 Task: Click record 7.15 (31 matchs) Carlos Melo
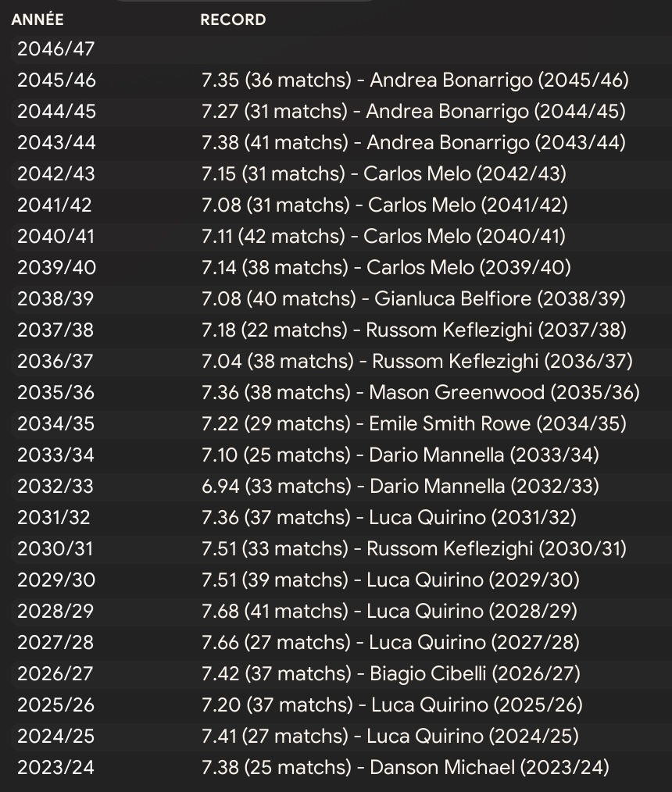tap(384, 174)
